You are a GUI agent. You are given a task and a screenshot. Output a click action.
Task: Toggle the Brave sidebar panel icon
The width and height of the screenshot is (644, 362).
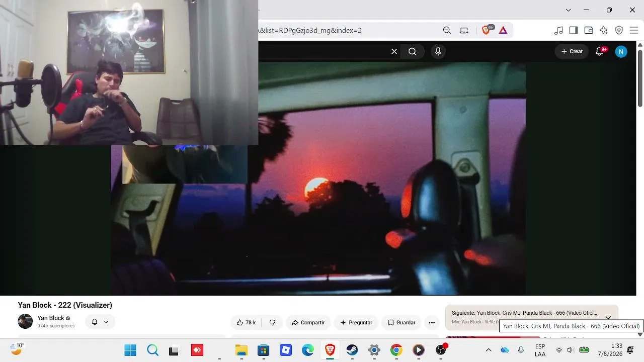574,30
